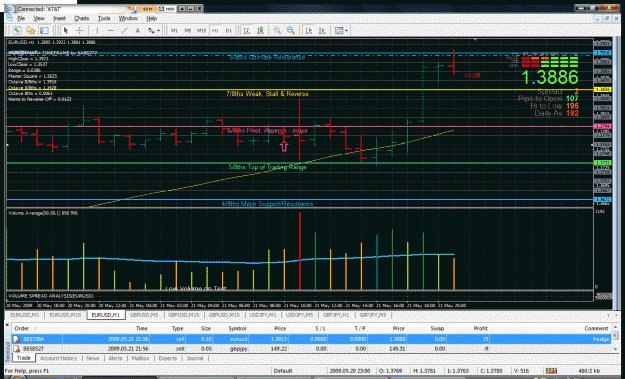625x379 pixels.
Task: Open the Profiles toolbar icon
Action: 31,30
